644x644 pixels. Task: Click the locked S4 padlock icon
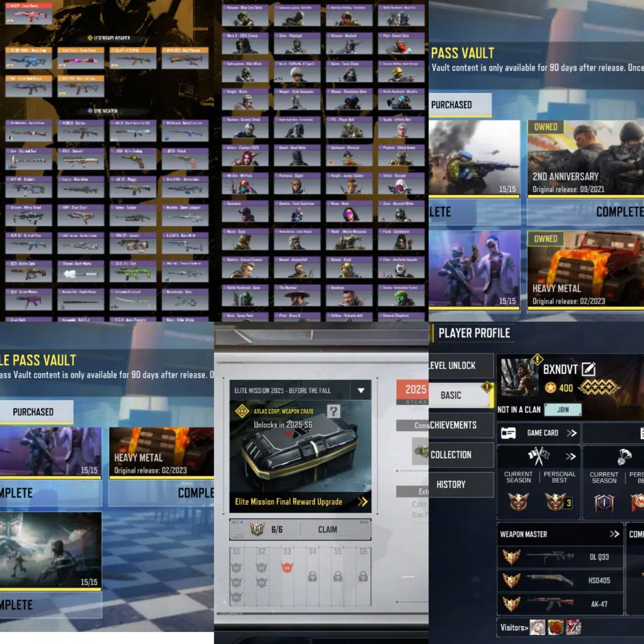pos(312,577)
